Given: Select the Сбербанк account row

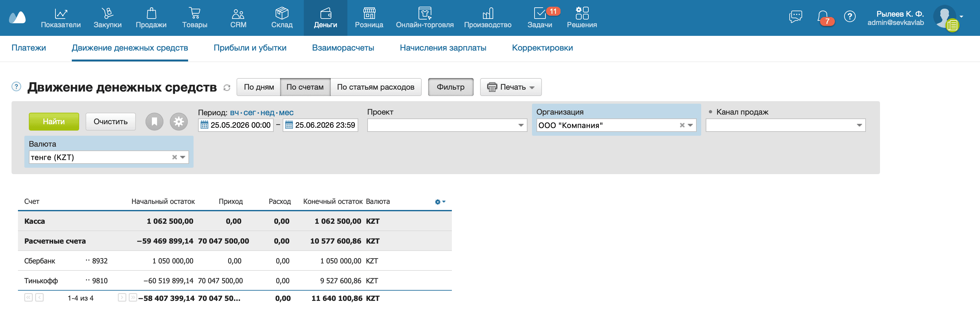Looking at the screenshot, I should (x=235, y=261).
